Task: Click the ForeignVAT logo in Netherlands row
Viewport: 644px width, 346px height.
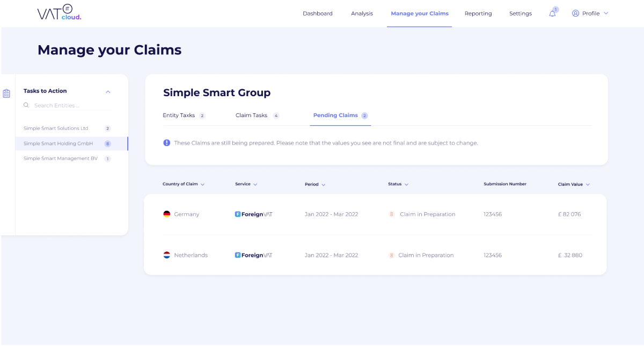Action: pyautogui.click(x=254, y=255)
